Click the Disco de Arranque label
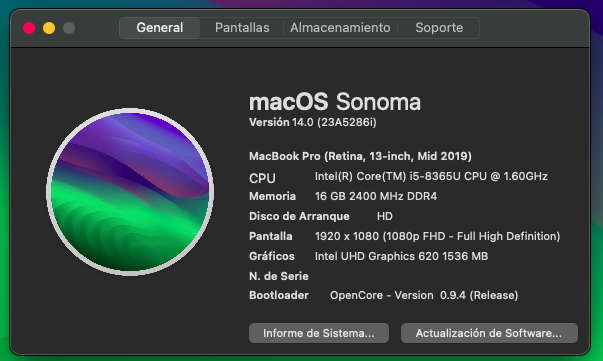This screenshot has height=361, width=603. coord(299,216)
